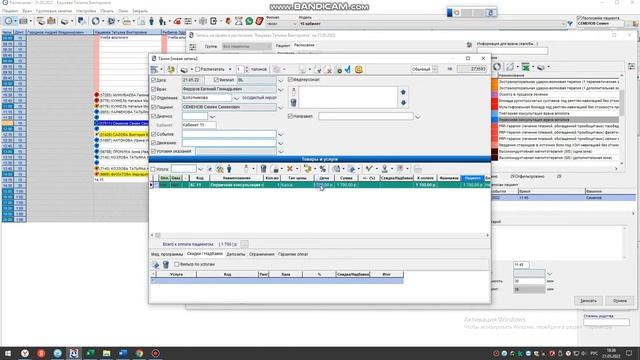Expand the Пациент field dropdown in Талон

(x=281, y=107)
